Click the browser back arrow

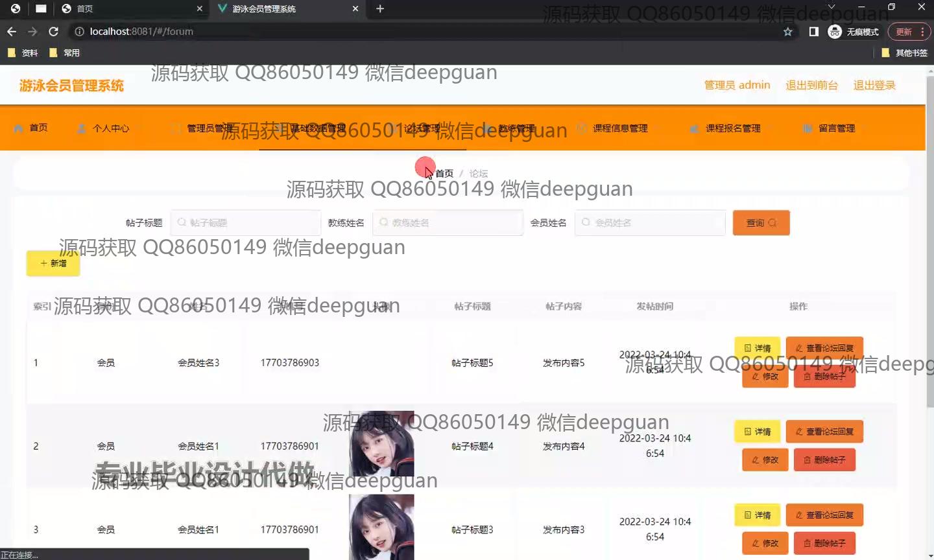[x=12, y=31]
